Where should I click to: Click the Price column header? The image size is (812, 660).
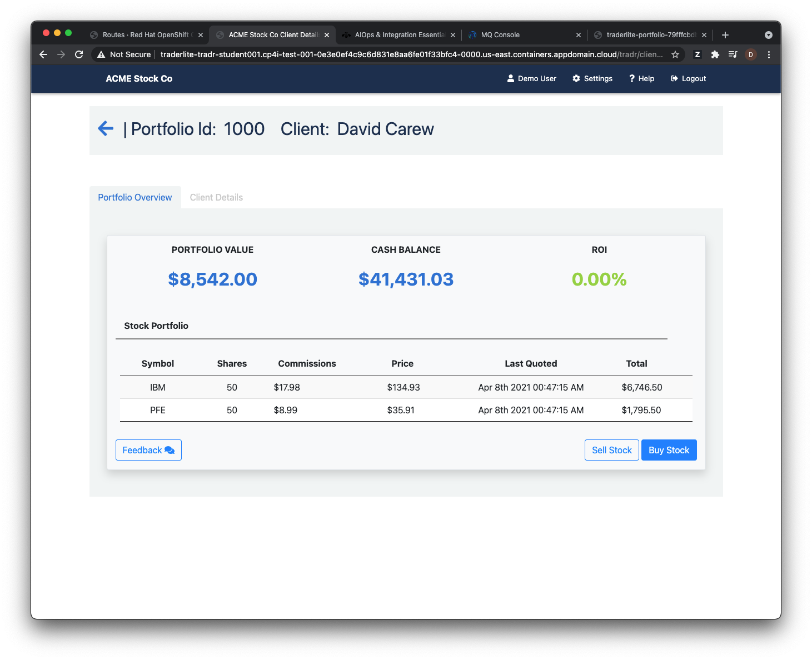pos(402,363)
